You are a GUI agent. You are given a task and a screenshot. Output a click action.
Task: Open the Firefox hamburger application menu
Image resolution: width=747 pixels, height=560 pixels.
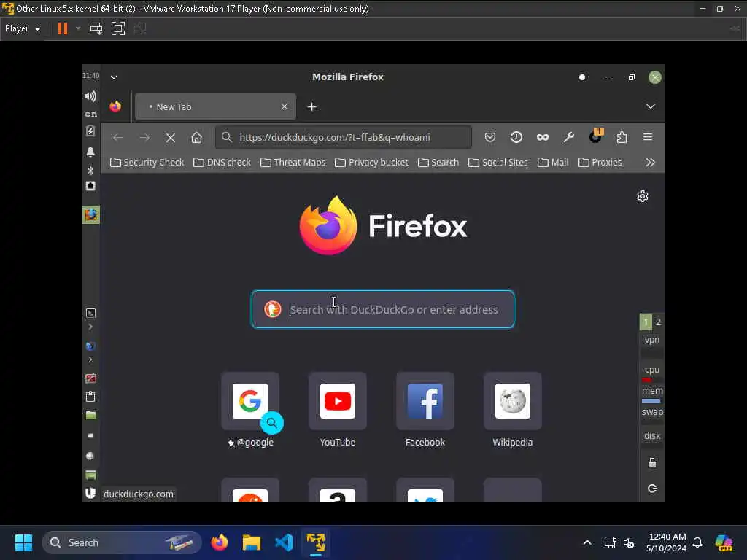[648, 137]
